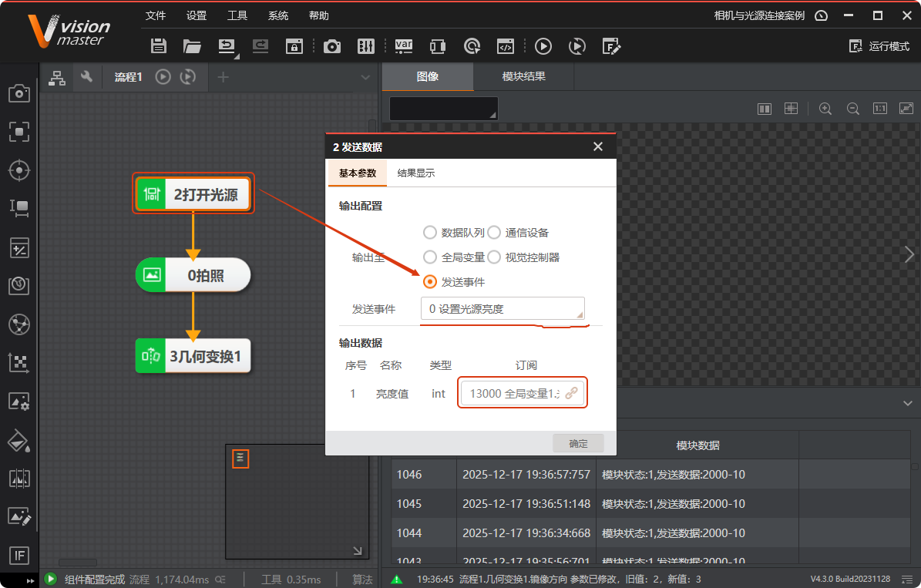The width and height of the screenshot is (921, 588).
Task: Select positioning tools square icon in sidebar
Action: tap(18, 132)
